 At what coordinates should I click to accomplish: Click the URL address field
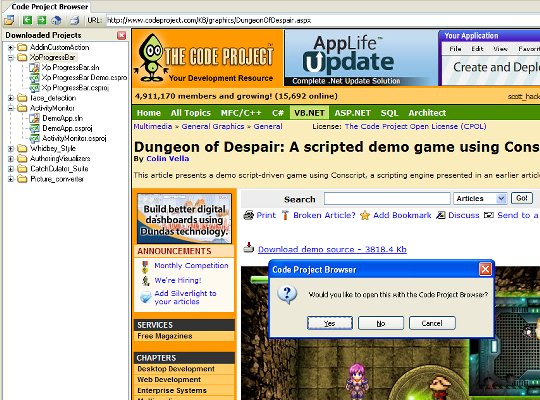[323, 20]
